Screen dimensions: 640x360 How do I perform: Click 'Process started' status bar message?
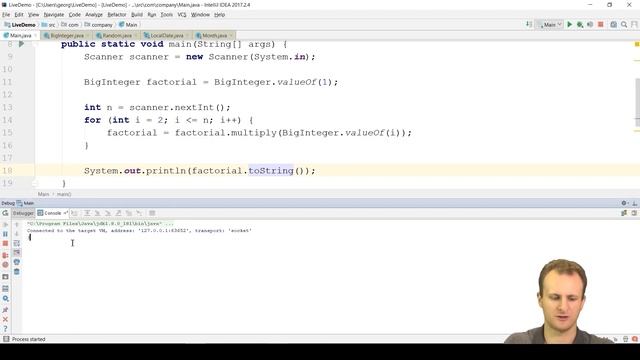[29, 339]
